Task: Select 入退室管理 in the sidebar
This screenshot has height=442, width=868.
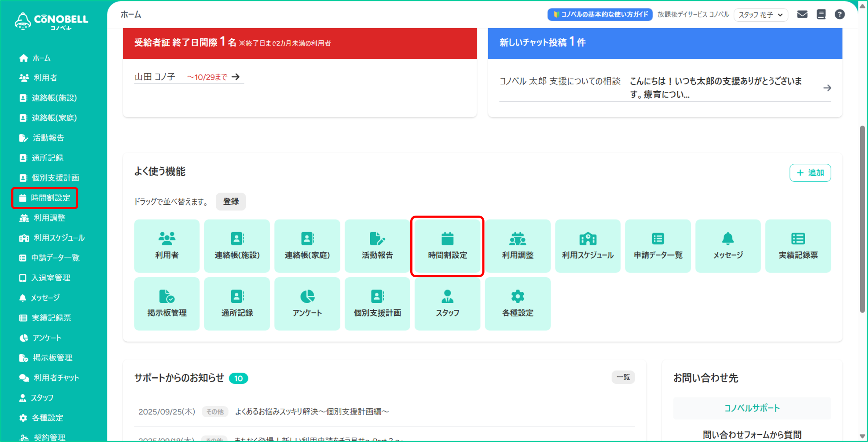Action: (x=50, y=278)
